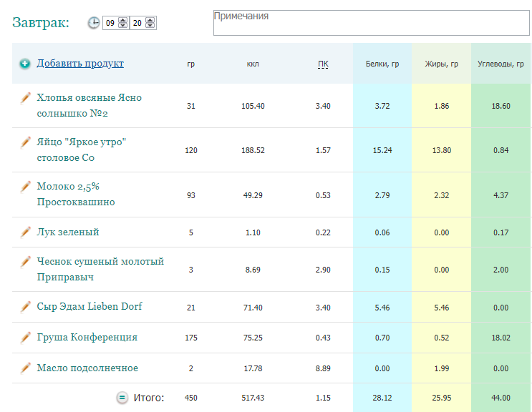Open product Чеснок сушеный молотый Приправыч

100,269
